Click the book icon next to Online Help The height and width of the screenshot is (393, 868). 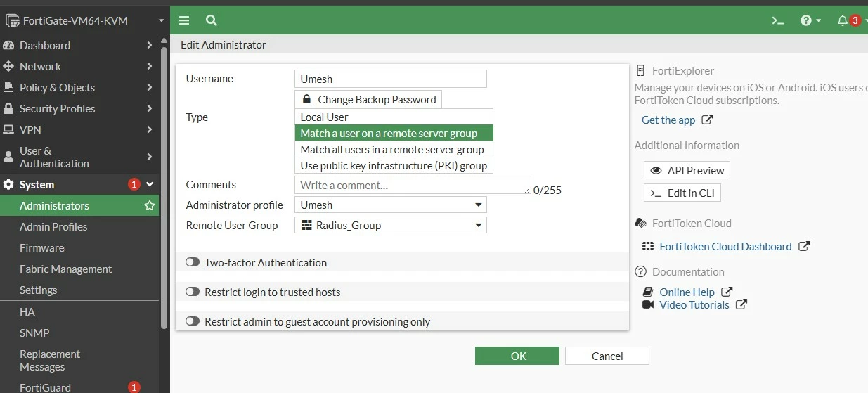coord(648,292)
